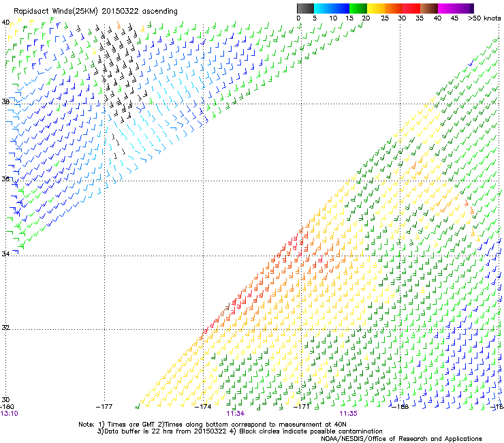
Task: Click the latitude '38' label on the left axis
Action: coord(5,102)
